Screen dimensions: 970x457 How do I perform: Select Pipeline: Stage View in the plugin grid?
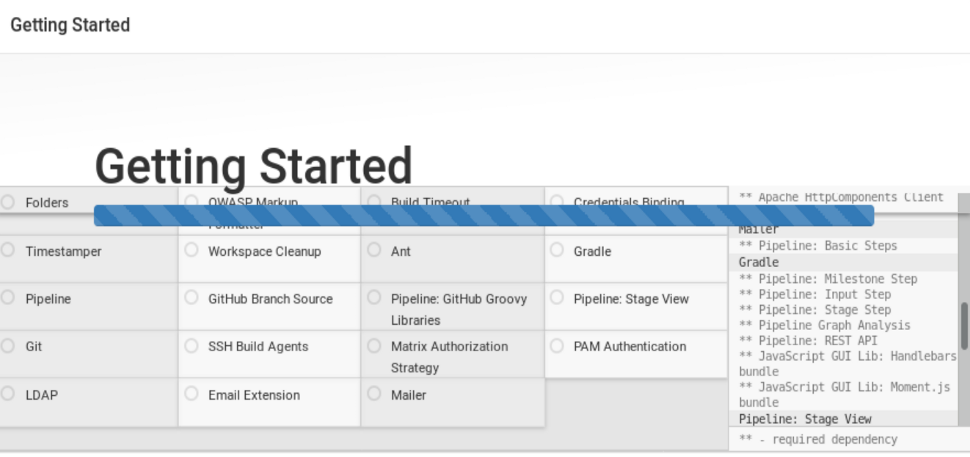tap(631, 299)
